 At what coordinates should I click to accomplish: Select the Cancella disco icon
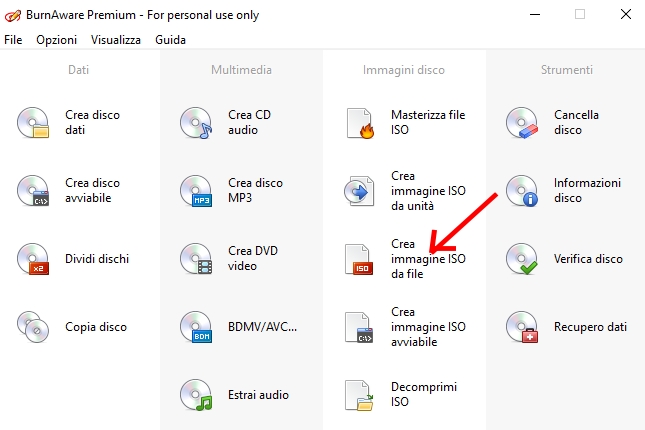[522, 123]
